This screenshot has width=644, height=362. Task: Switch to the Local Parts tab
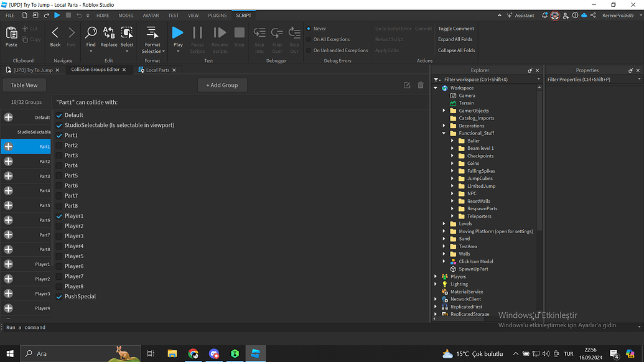[157, 70]
